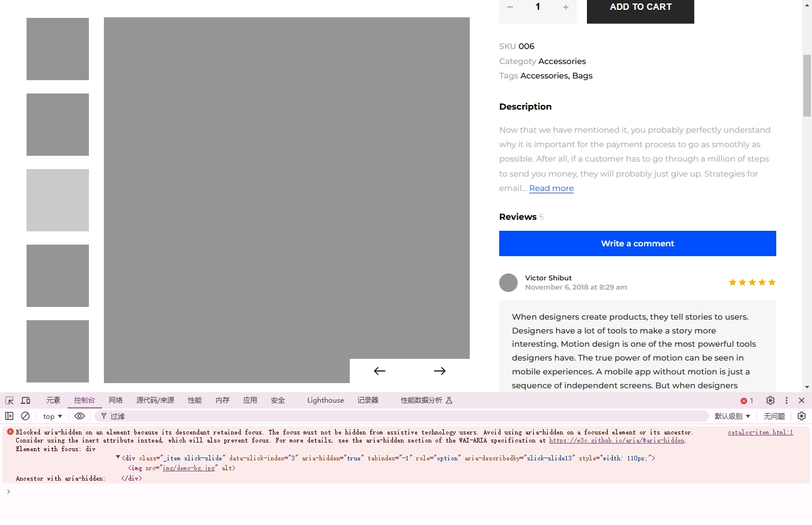
Task: Click the scrollbar down arrow
Action: pyautogui.click(x=807, y=387)
